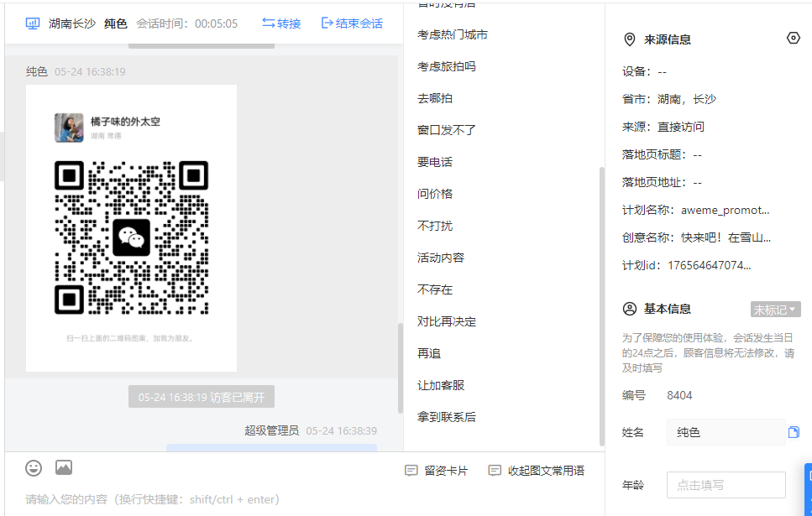Open the 未标记 tag dropdown
Viewport: 812px width, 516px height.
[775, 310]
